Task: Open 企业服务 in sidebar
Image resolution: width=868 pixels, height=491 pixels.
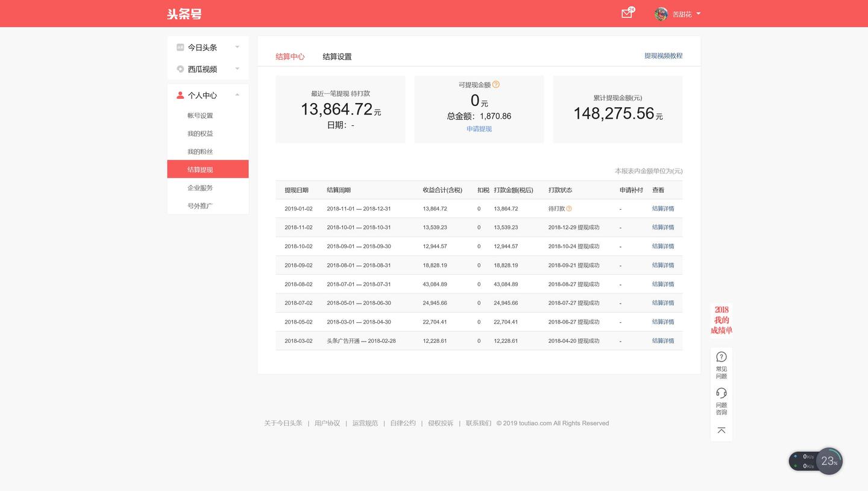Action: click(200, 188)
